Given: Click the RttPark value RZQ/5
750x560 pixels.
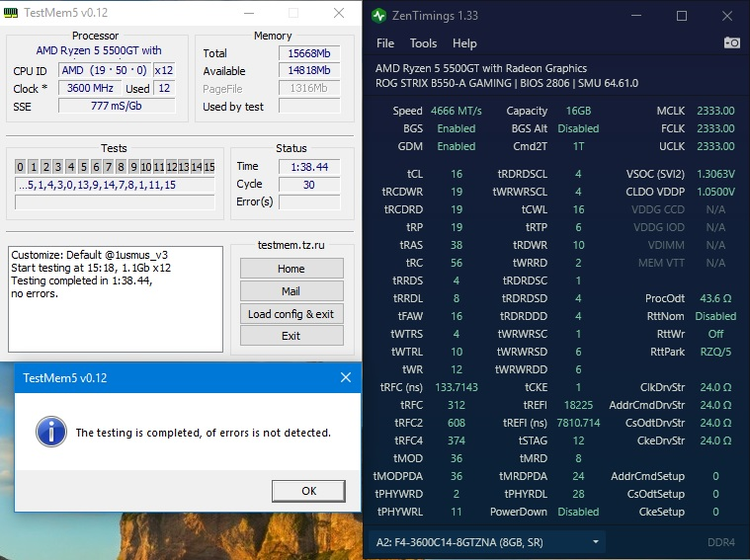Looking at the screenshot, I should (x=715, y=352).
